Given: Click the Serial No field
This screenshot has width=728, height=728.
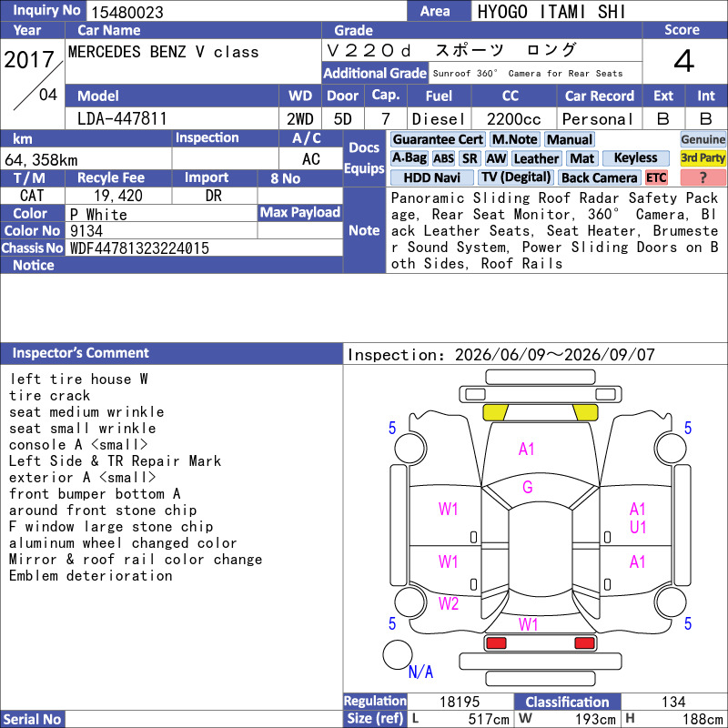Looking at the screenshot, I should tap(204, 719).
